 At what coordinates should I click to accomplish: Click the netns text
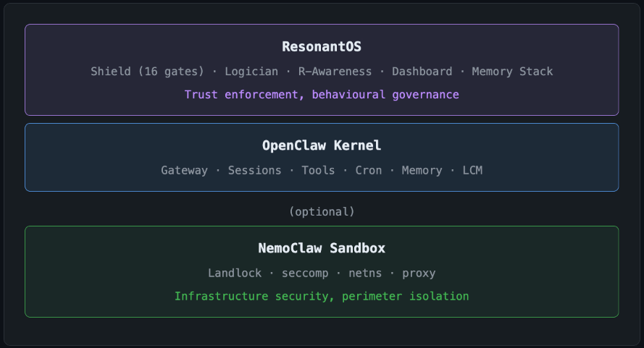click(365, 273)
